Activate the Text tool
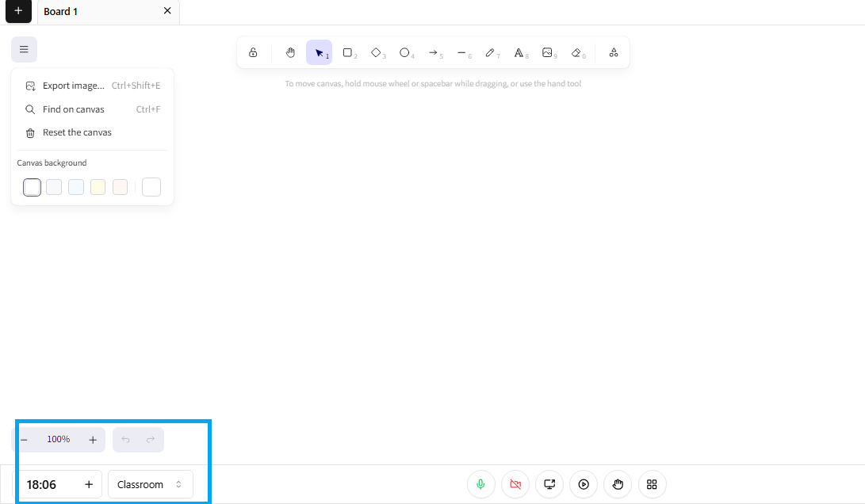Image resolution: width=865 pixels, height=504 pixels. 519,53
